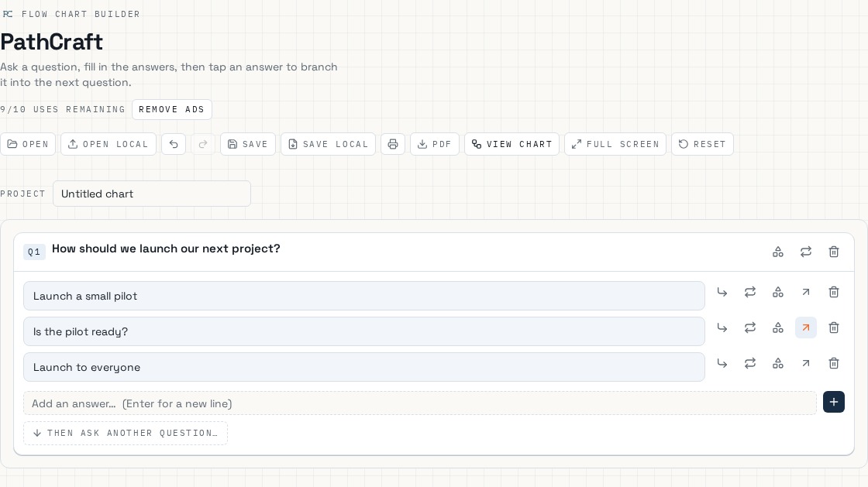Delete 'Launch to everyone' answer
This screenshot has width=868, height=487.
point(834,363)
